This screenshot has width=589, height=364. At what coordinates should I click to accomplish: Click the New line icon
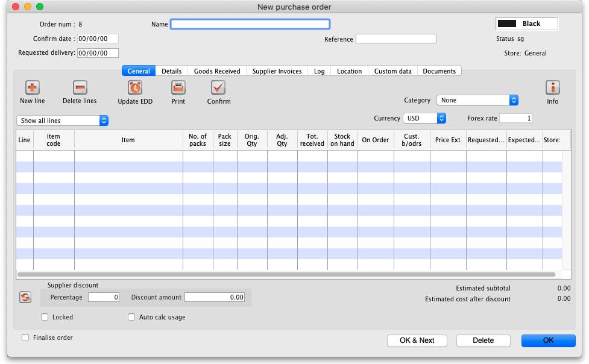point(32,87)
